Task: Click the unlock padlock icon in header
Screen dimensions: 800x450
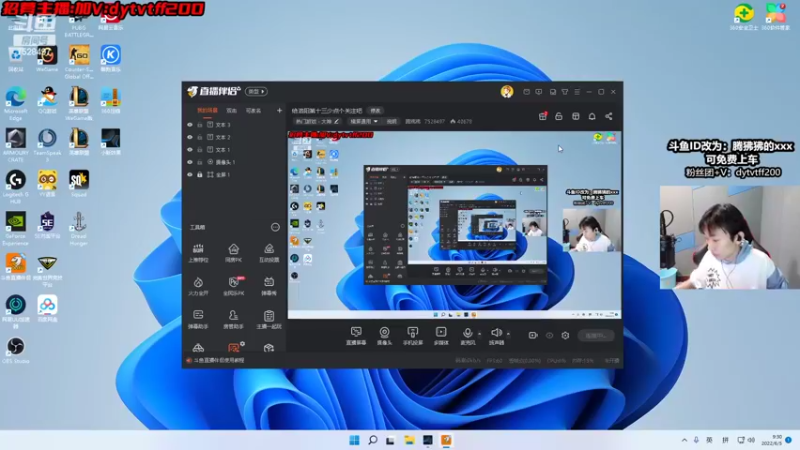Action: (x=559, y=116)
